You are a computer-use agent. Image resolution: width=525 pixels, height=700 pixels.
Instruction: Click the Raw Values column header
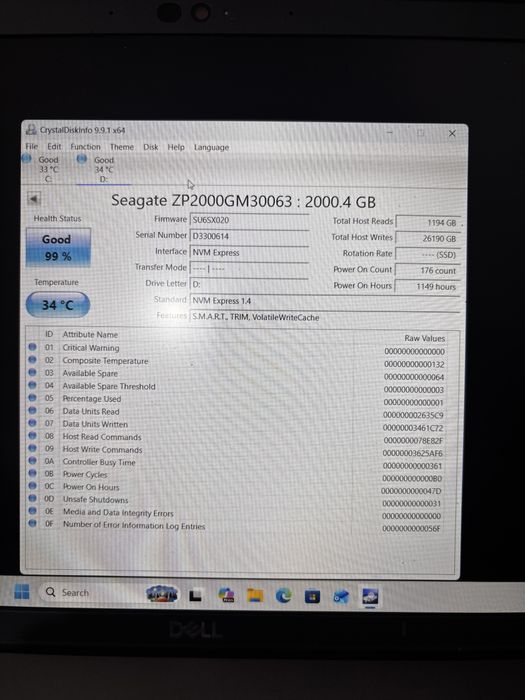(425, 338)
